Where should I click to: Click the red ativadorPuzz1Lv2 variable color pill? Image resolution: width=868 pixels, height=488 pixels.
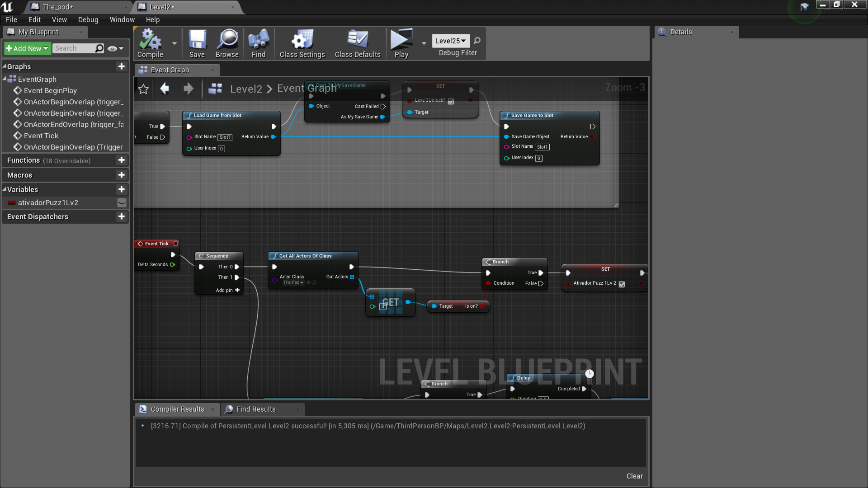pyautogui.click(x=12, y=203)
